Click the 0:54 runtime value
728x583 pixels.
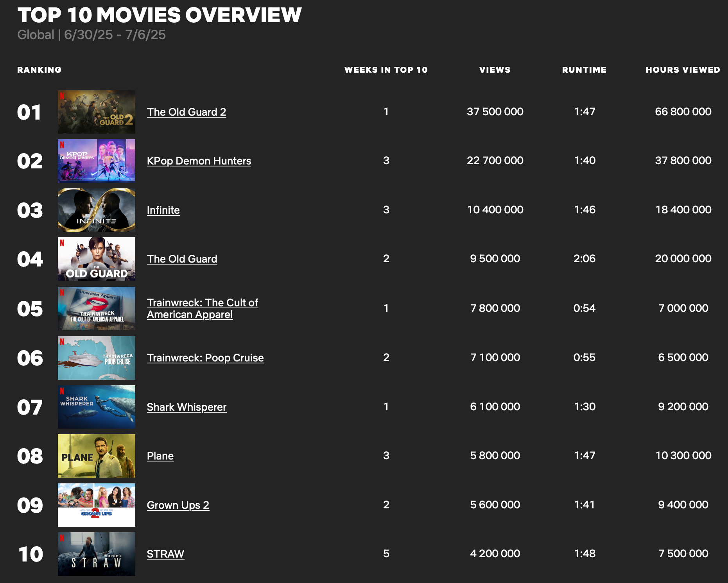coord(585,308)
